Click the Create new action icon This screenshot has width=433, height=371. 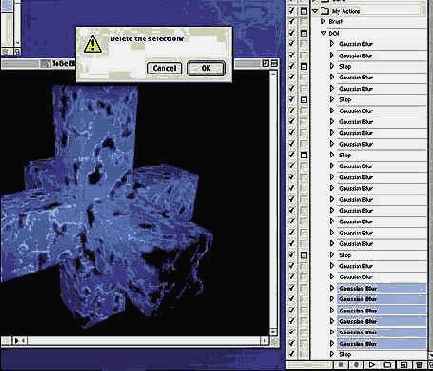pyautogui.click(x=403, y=365)
